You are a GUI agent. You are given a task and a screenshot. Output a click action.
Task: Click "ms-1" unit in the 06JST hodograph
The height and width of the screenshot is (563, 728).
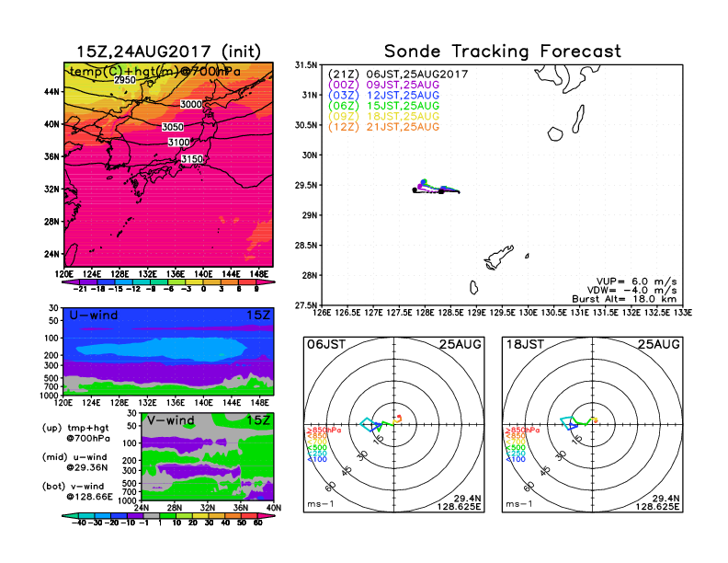(320, 504)
